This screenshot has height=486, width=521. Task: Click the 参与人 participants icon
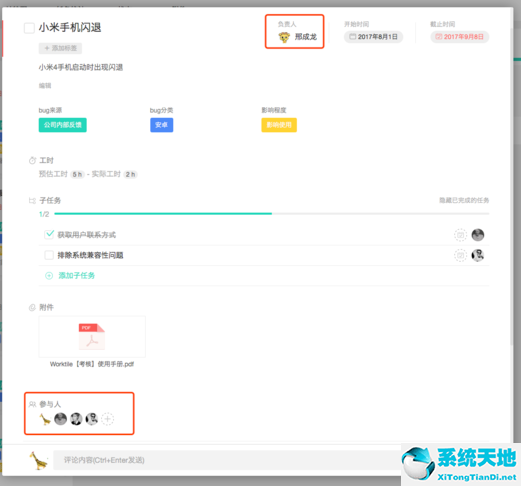point(32,404)
